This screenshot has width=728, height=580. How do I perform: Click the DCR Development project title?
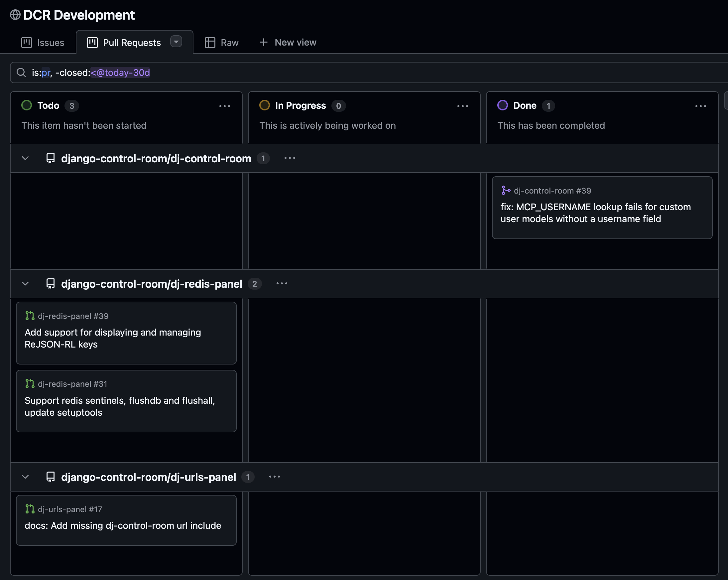coord(79,15)
